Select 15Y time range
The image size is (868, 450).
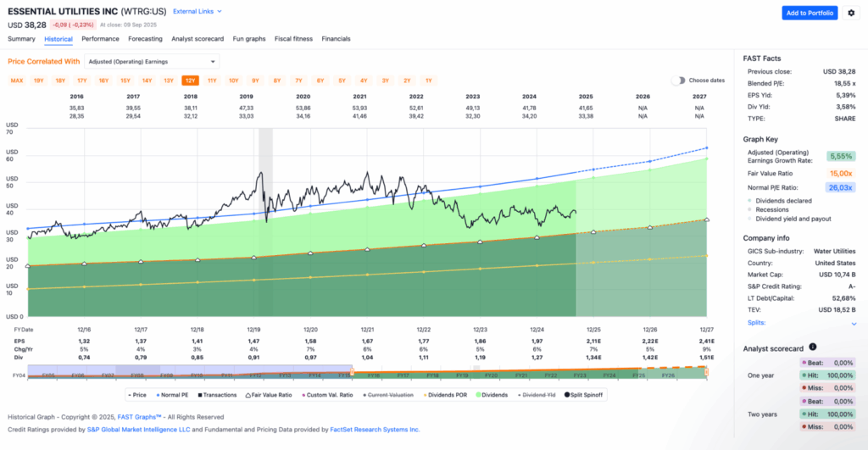(x=125, y=81)
